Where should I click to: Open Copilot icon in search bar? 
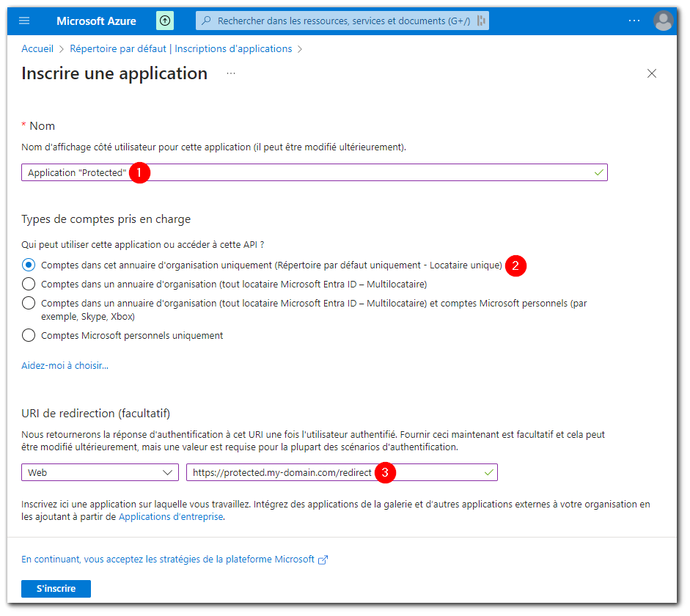point(481,21)
